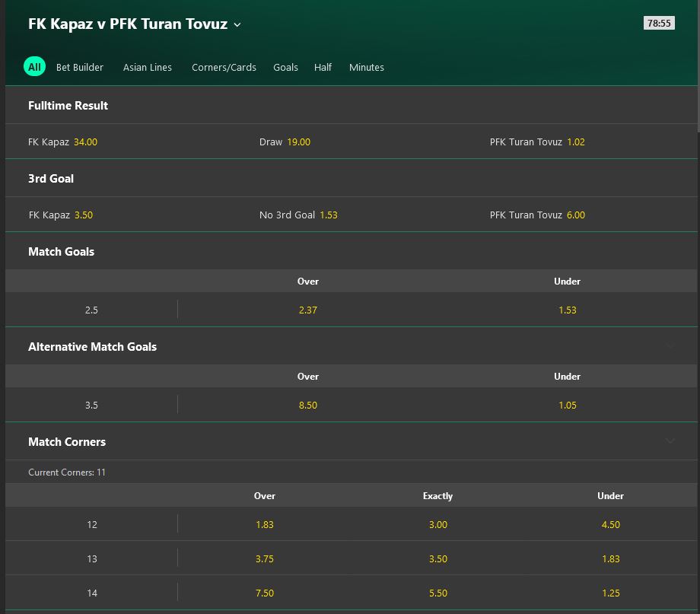700x614 pixels.
Task: Go to the Corners/Cards tab
Action: [x=224, y=68]
